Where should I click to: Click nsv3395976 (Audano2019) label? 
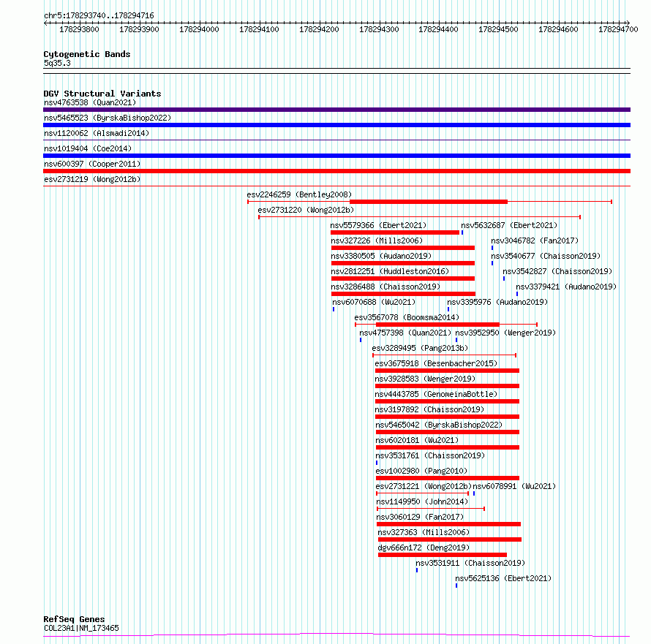coord(497,302)
